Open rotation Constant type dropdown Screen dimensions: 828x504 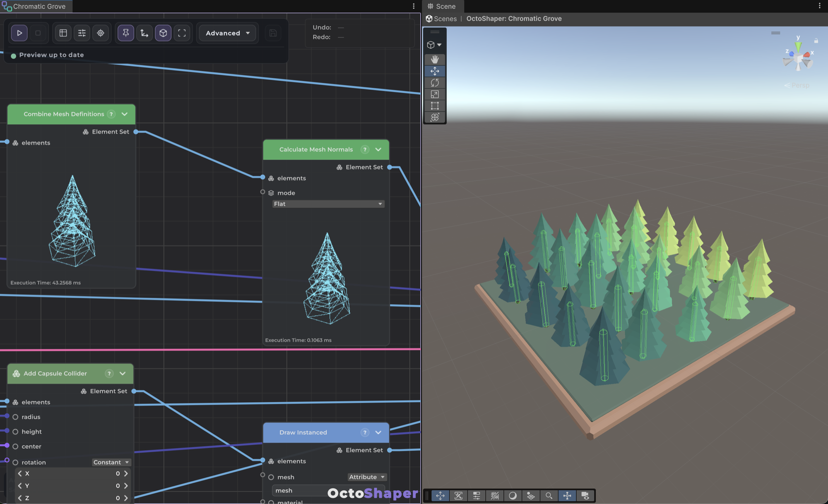(x=111, y=462)
